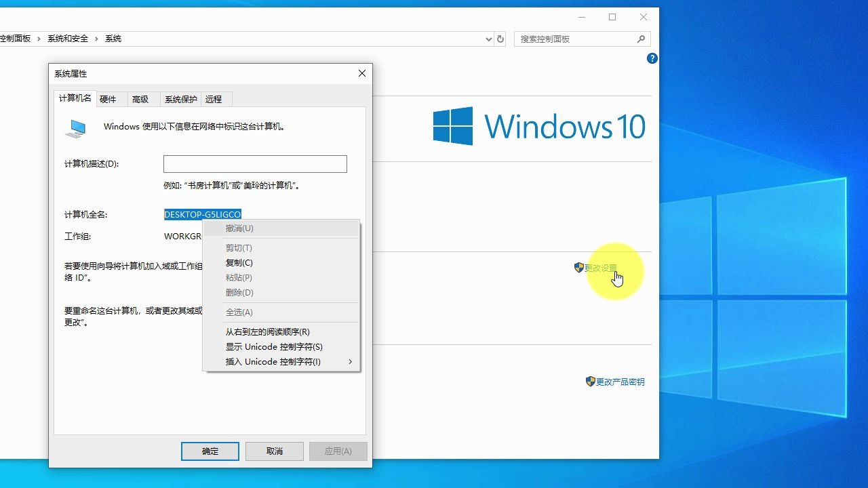Maximize the Control Panel window
This screenshot has width=868, height=488.
(x=612, y=18)
